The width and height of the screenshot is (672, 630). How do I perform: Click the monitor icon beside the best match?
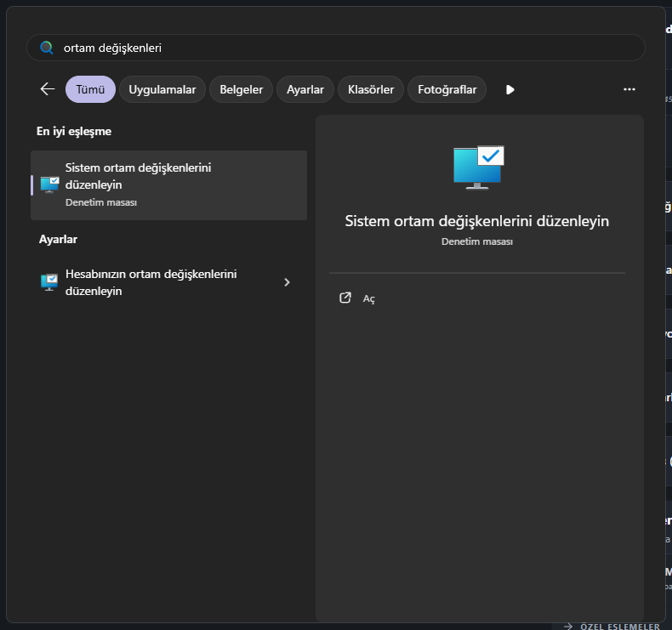pyautogui.click(x=49, y=184)
